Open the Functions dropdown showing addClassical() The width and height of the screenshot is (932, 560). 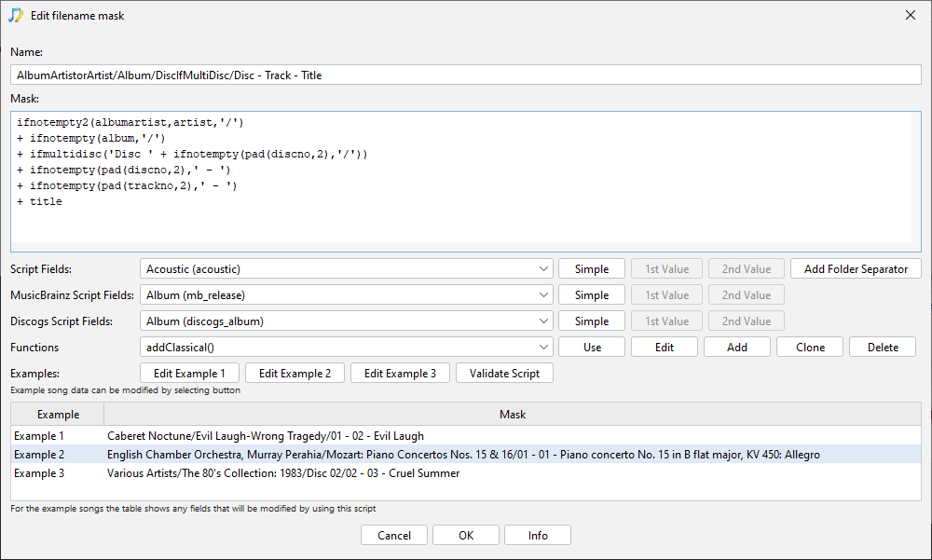click(347, 348)
